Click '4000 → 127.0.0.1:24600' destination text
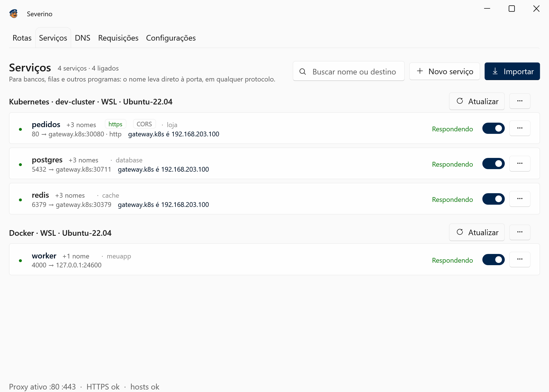This screenshot has height=392, width=549. pos(67,265)
